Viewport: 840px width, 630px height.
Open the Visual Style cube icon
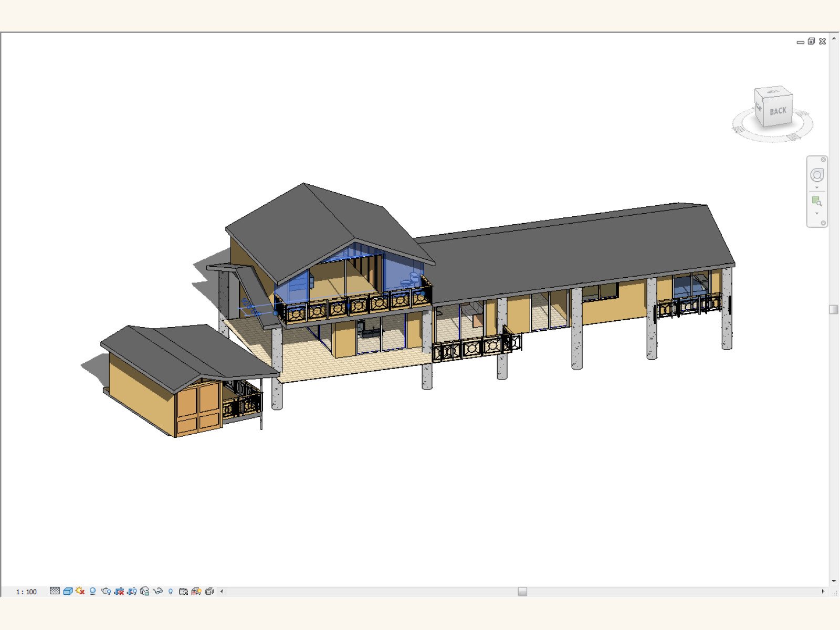68,591
